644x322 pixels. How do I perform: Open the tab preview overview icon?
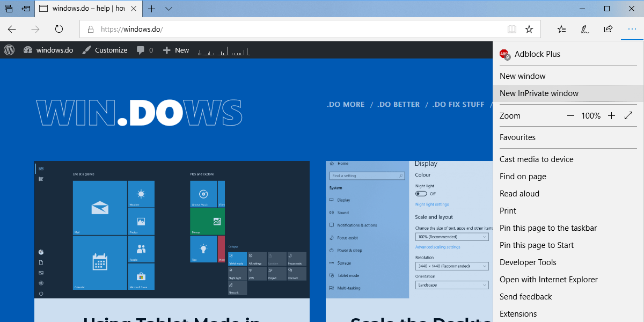coord(9,9)
